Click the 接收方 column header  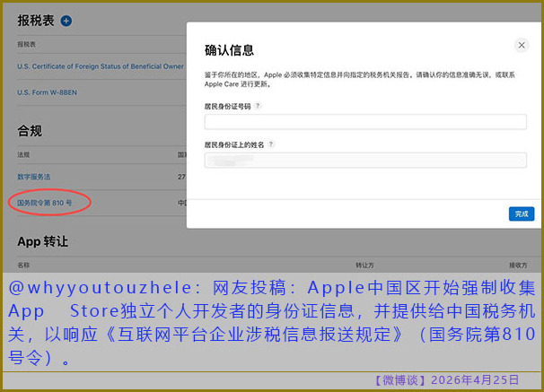[518, 265]
